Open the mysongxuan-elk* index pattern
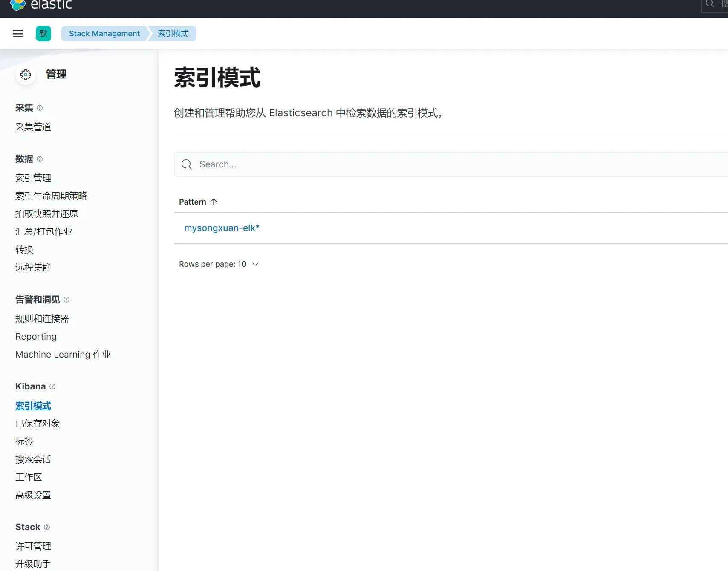The height and width of the screenshot is (571, 728). coord(222,228)
